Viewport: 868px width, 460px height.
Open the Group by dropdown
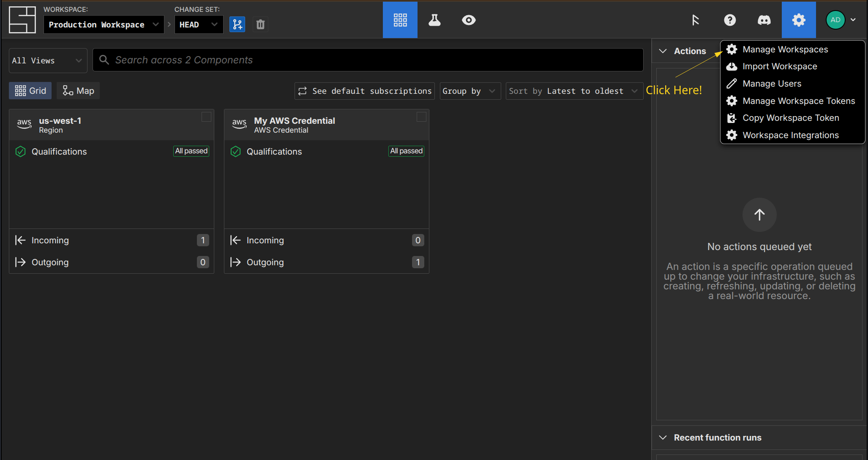pyautogui.click(x=469, y=91)
